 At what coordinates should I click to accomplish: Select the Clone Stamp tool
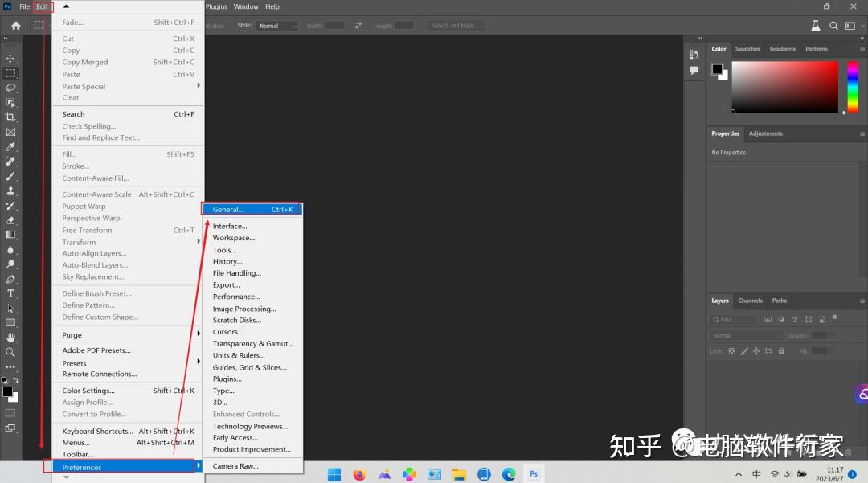[x=10, y=191]
